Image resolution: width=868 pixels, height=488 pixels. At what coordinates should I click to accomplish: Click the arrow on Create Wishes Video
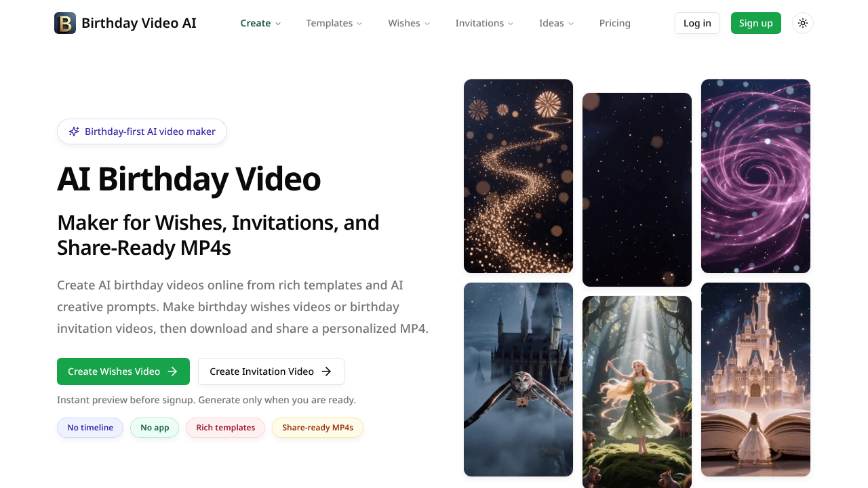pyautogui.click(x=172, y=371)
